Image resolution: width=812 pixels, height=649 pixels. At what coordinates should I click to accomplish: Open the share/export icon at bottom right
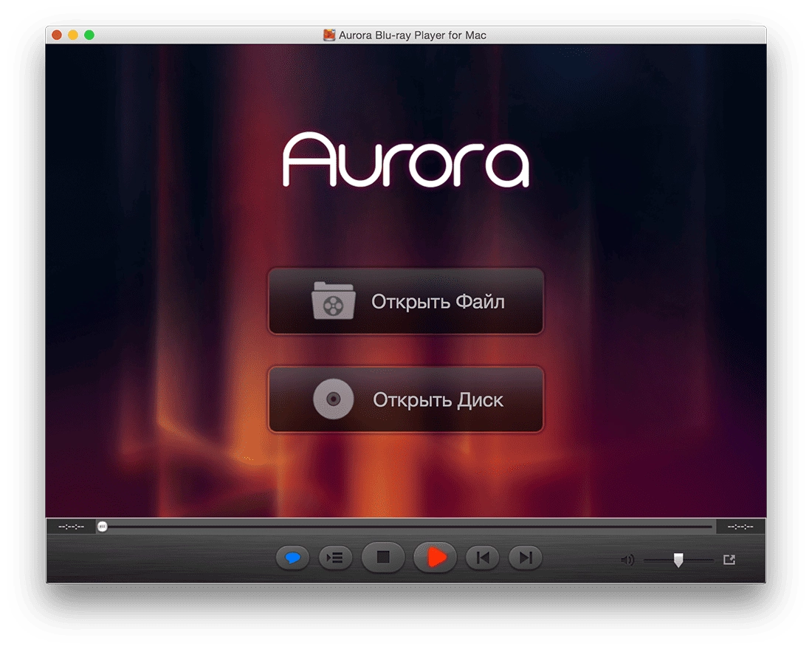tap(729, 560)
